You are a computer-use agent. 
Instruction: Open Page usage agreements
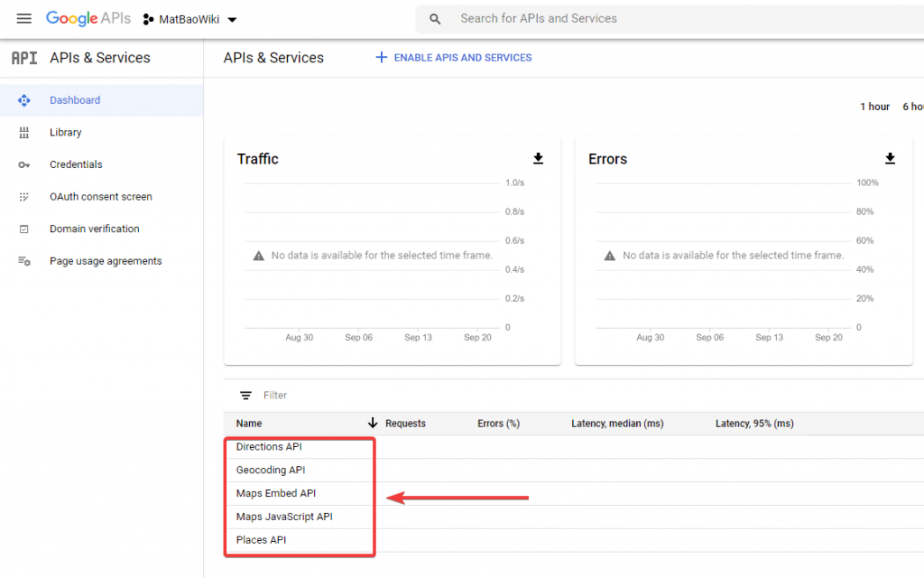106,261
